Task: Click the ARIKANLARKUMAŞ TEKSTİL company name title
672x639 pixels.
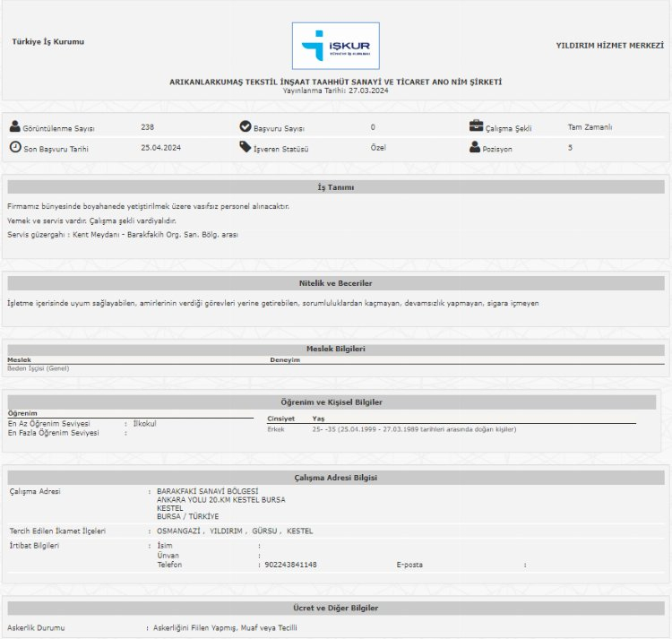Action: coord(336,82)
